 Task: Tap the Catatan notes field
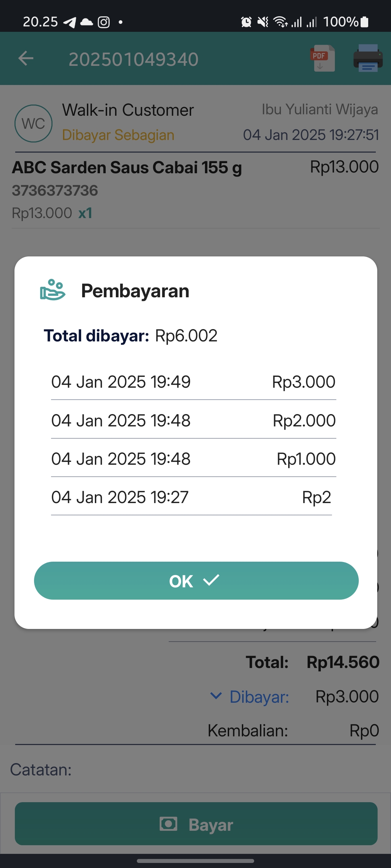pos(195,770)
